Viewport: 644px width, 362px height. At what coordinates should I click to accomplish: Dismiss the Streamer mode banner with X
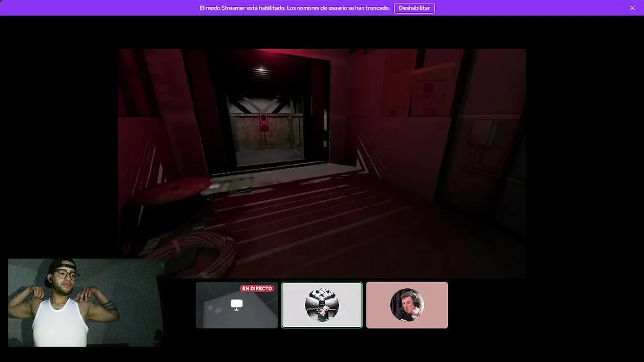[x=632, y=8]
